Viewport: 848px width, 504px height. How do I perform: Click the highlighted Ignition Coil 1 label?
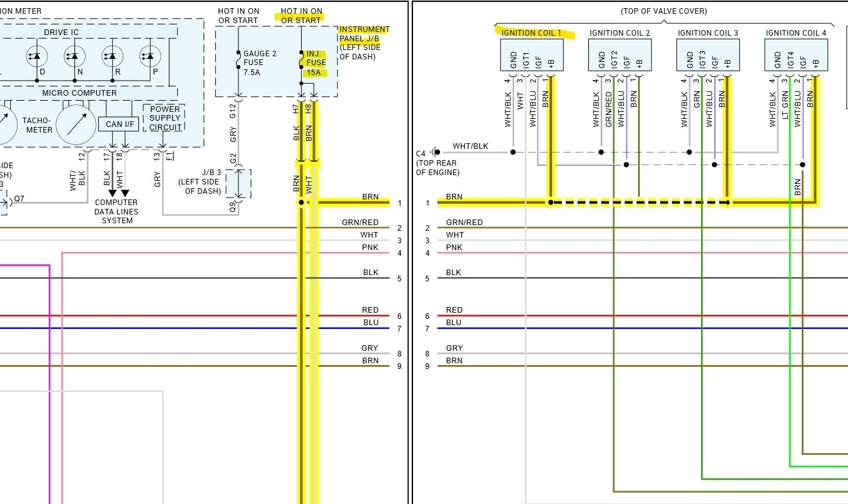[531, 33]
